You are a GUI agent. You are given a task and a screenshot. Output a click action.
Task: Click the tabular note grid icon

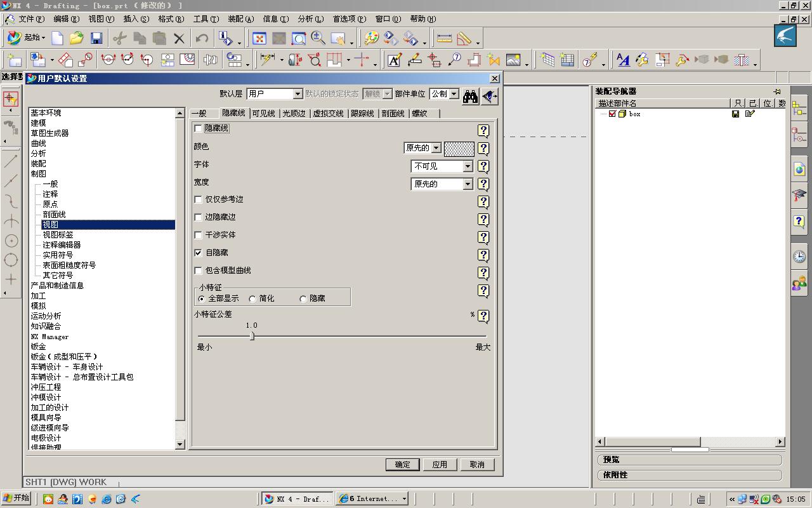pyautogui.click(x=547, y=60)
